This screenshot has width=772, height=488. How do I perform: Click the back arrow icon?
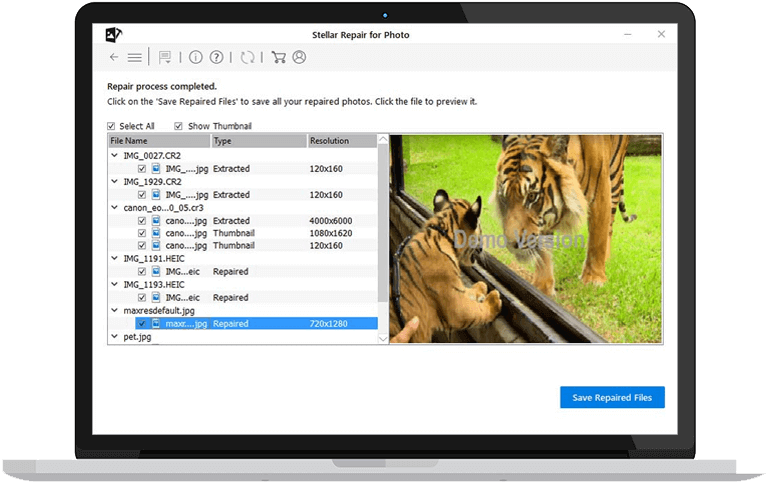(x=114, y=58)
